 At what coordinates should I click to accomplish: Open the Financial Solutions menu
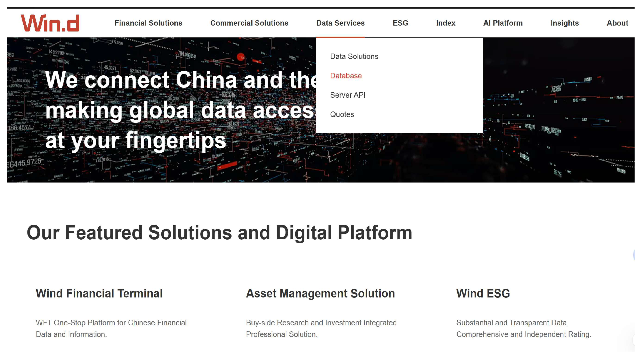click(x=148, y=23)
